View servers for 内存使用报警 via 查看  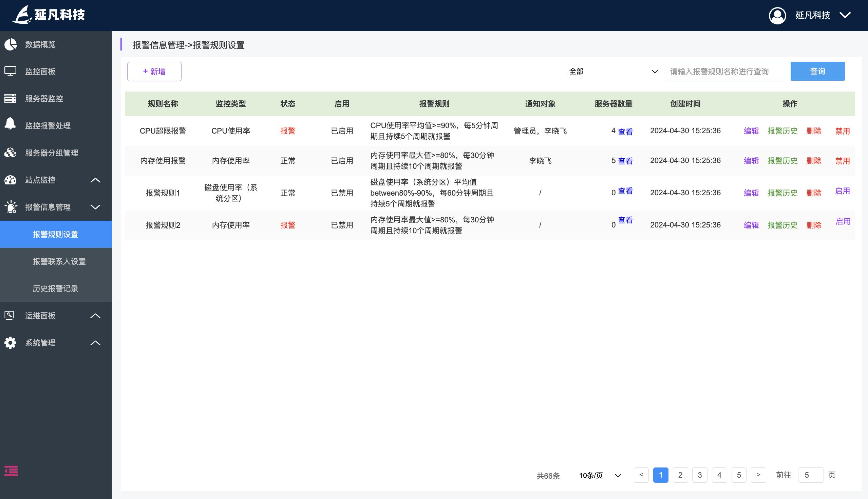pyautogui.click(x=625, y=160)
